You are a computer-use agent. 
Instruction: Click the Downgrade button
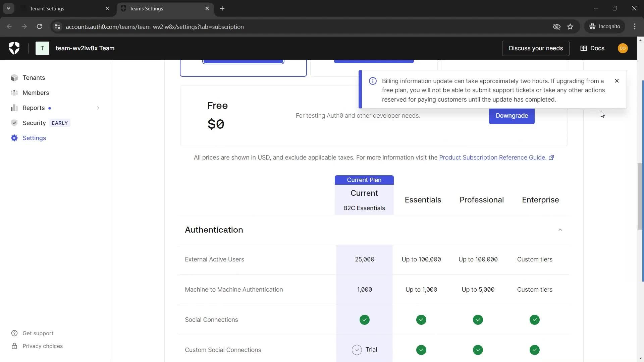coord(512,116)
